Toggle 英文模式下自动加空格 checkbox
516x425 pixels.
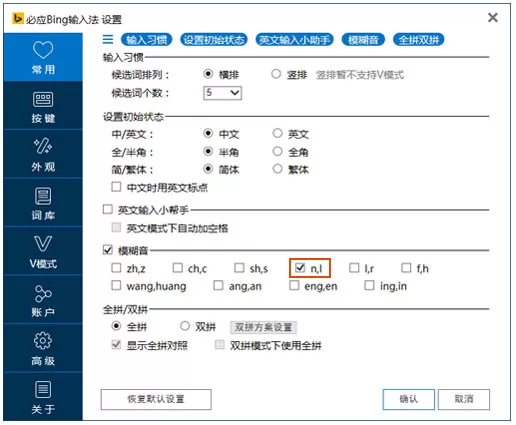[x=116, y=228]
